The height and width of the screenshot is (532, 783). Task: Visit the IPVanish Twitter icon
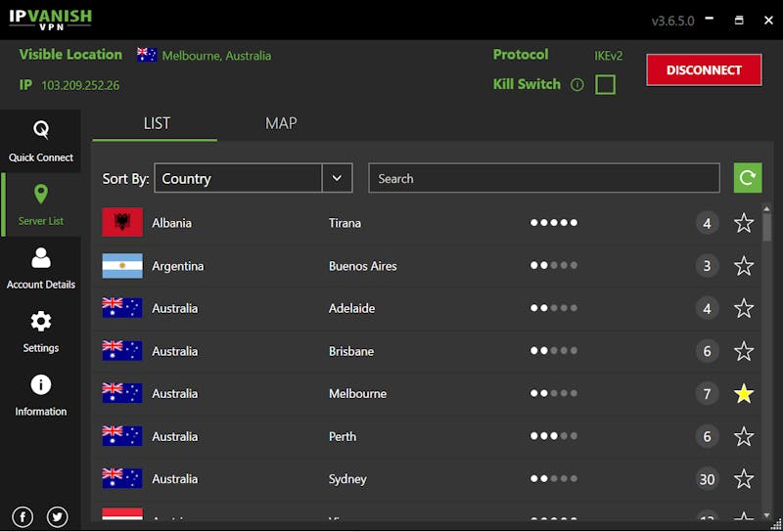click(58, 516)
